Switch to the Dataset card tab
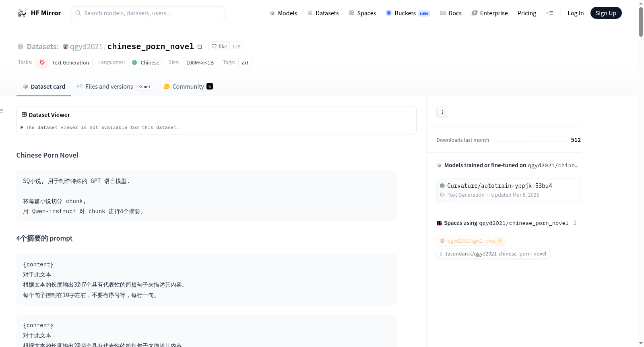Viewport: 644px width, 347px height. coord(43,87)
